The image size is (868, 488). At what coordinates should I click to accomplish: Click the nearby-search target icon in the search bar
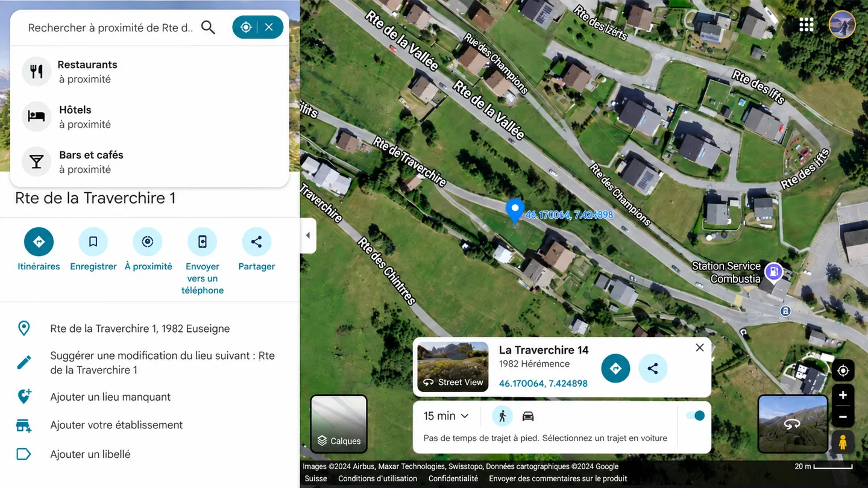(x=245, y=27)
